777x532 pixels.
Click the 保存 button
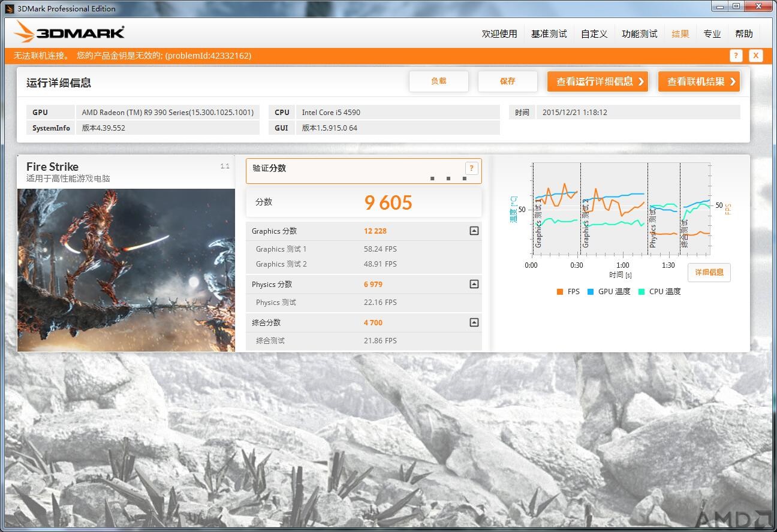pyautogui.click(x=508, y=81)
